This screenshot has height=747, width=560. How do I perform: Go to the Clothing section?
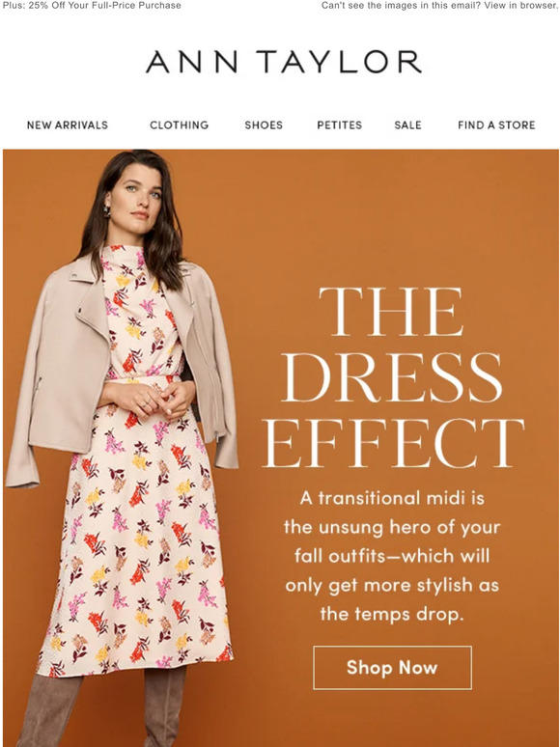pos(180,125)
